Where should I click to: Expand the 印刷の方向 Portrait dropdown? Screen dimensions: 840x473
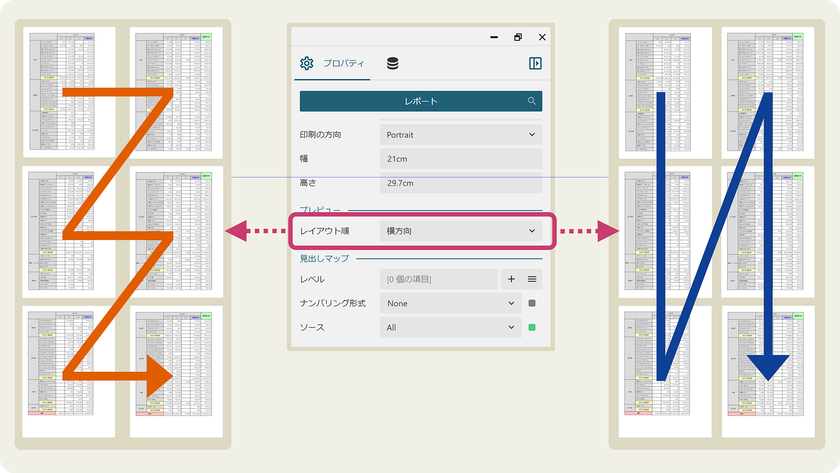(x=461, y=134)
